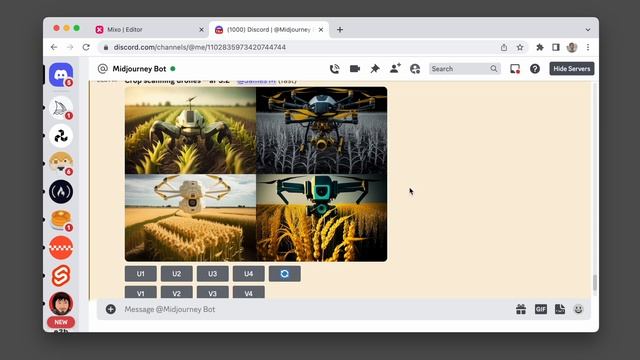The image size is (640, 360).
Task: Open Chrome profile avatar
Action: pyautogui.click(x=572, y=47)
